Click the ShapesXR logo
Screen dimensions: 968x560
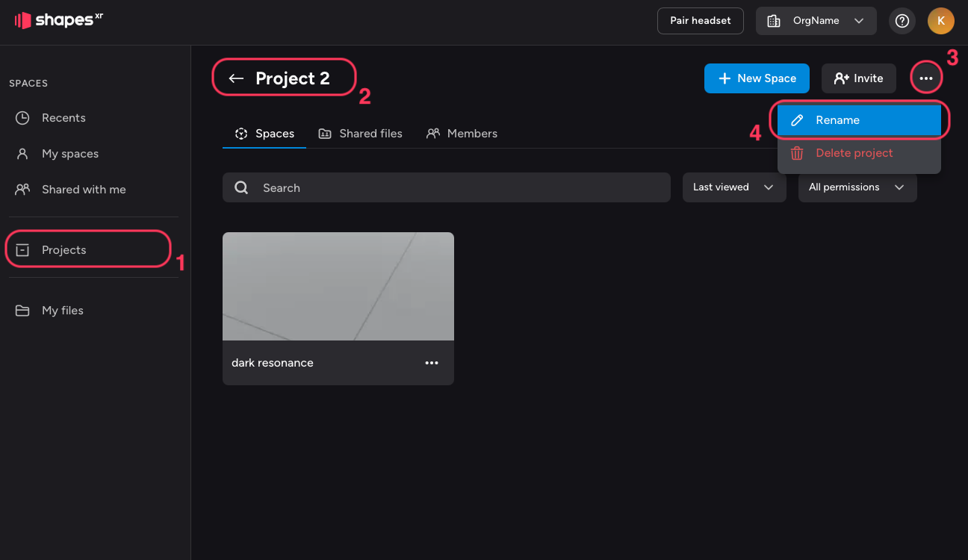coord(58,20)
